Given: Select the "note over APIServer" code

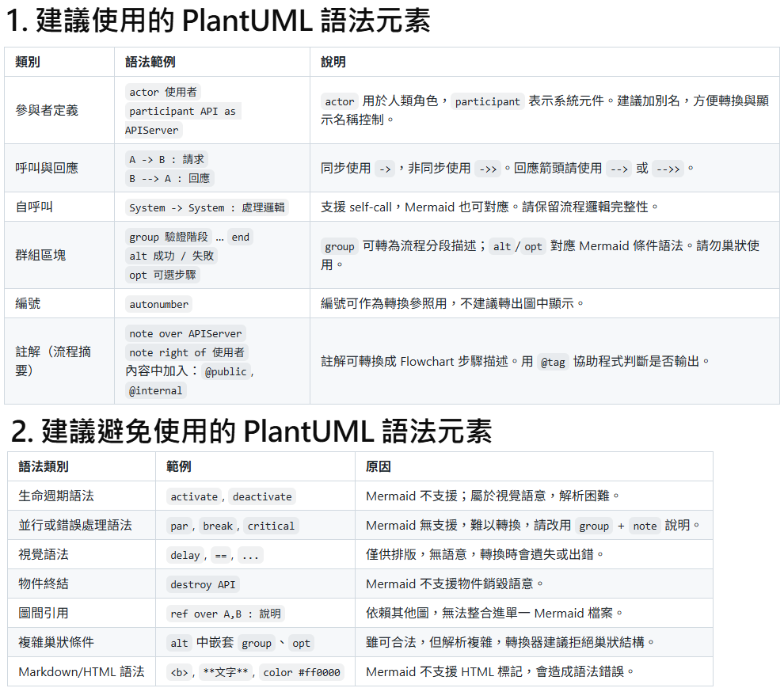Looking at the screenshot, I should coord(185,333).
